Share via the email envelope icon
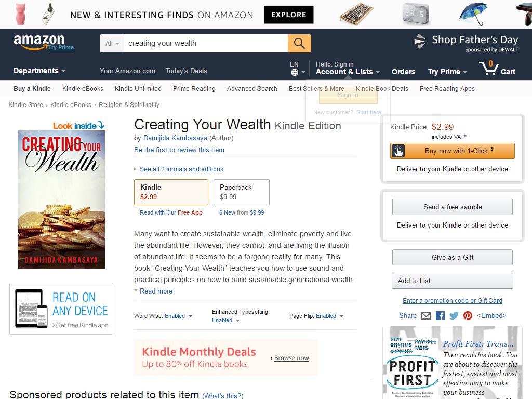The width and height of the screenshot is (532, 399). (x=426, y=316)
